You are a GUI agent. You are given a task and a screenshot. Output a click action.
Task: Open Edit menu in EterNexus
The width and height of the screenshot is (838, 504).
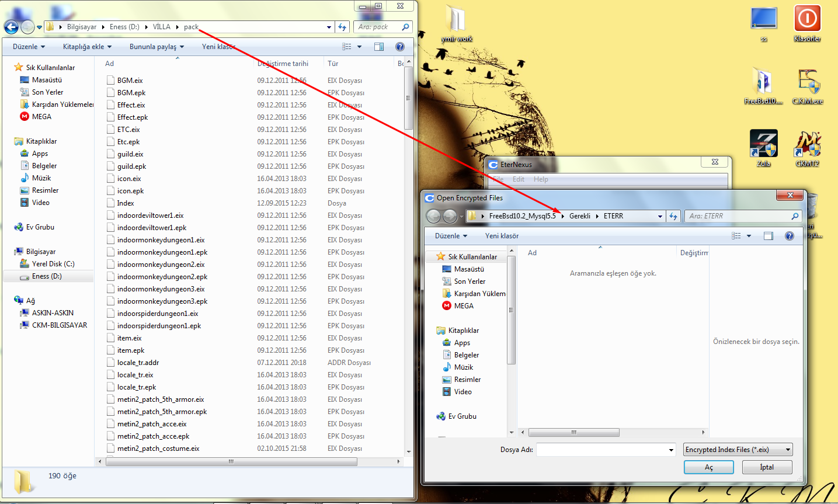[519, 179]
